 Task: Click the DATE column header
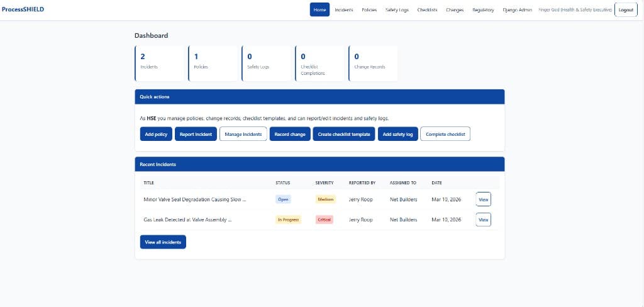pyautogui.click(x=436, y=183)
